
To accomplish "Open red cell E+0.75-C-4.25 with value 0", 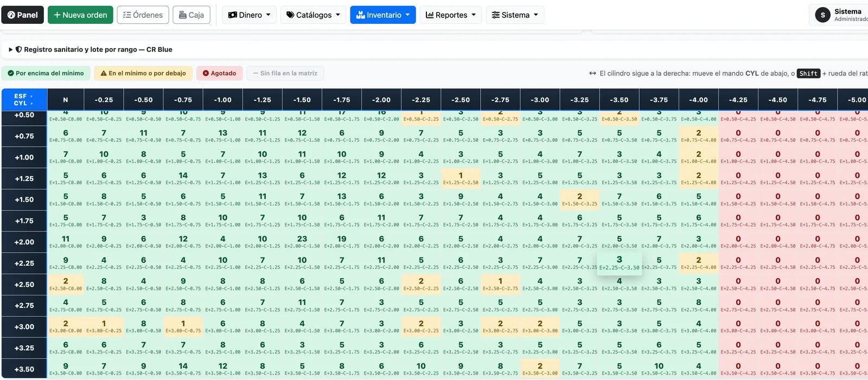I will (x=738, y=136).
